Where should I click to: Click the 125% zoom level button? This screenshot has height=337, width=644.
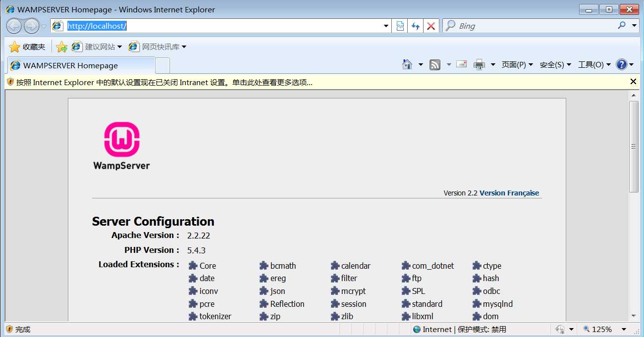click(598, 329)
